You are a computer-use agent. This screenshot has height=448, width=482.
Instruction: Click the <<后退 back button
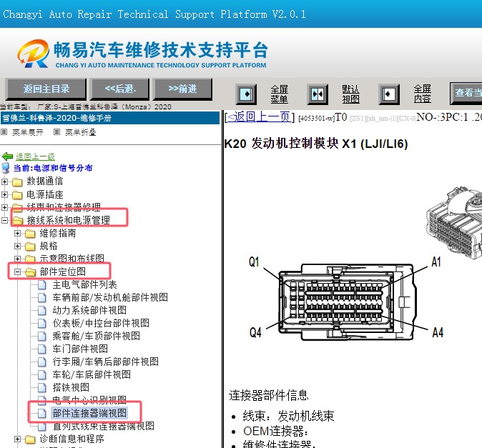point(120,89)
